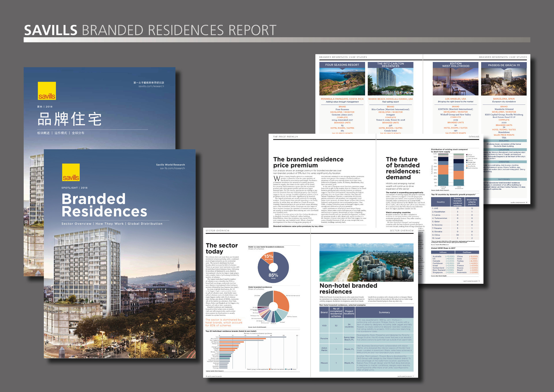Click the Savills logo on Chinese cover
This screenshot has width=554, height=392.
point(47,91)
